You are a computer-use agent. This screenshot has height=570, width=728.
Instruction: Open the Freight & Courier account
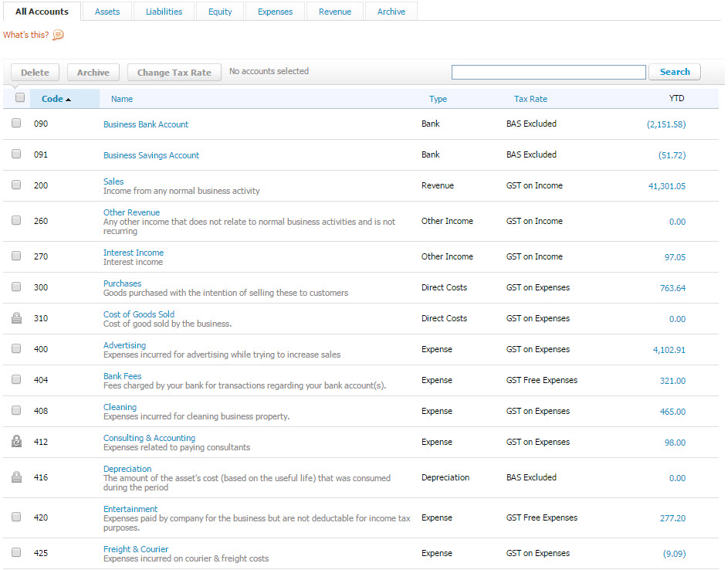tap(136, 548)
